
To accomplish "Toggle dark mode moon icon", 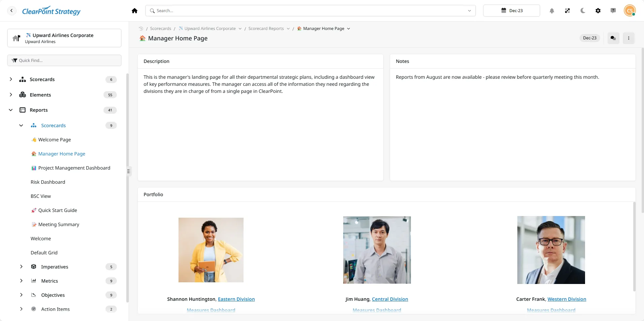I will pos(583,11).
